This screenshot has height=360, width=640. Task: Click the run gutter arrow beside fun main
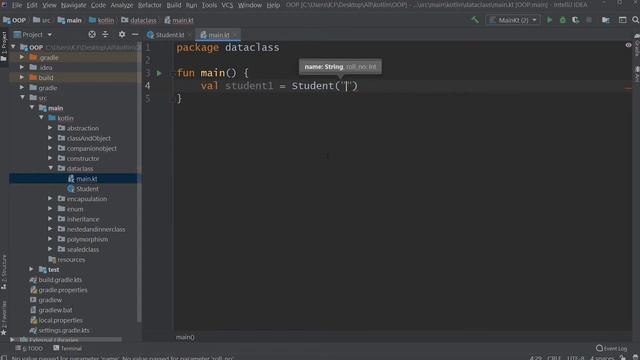[x=159, y=73]
